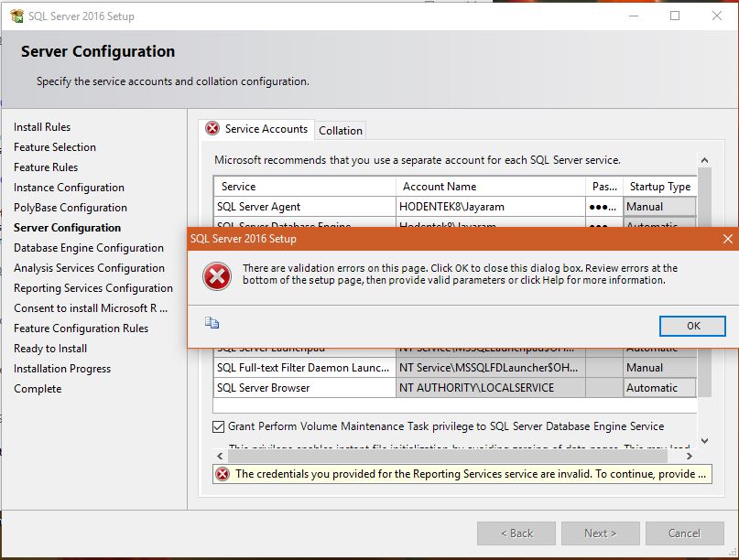Click the setup icon on the error dialog title bar
Image resolution: width=739 pixels, height=560 pixels.
pos(194,238)
